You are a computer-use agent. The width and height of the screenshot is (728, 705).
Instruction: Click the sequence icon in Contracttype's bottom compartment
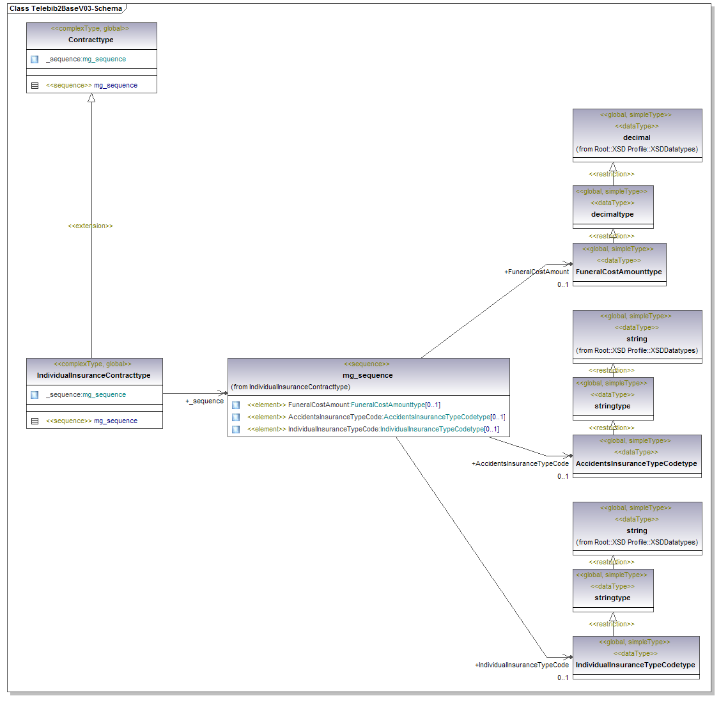[x=35, y=86]
